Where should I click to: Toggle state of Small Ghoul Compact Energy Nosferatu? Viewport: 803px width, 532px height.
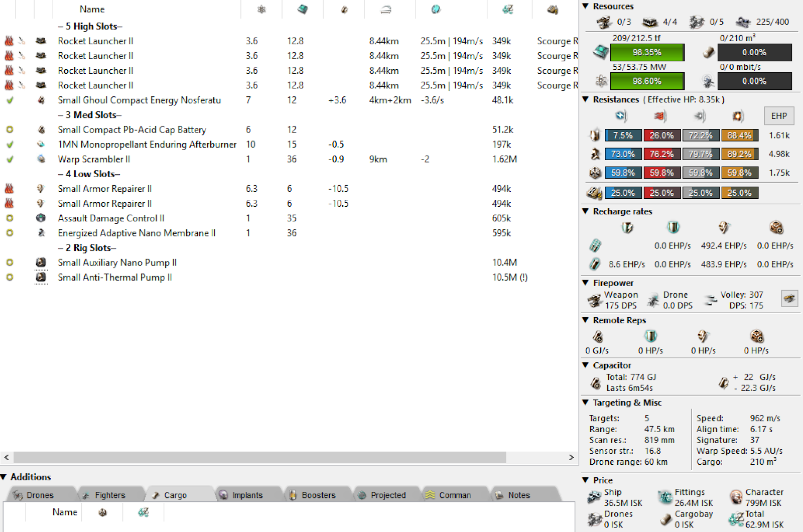[10, 100]
